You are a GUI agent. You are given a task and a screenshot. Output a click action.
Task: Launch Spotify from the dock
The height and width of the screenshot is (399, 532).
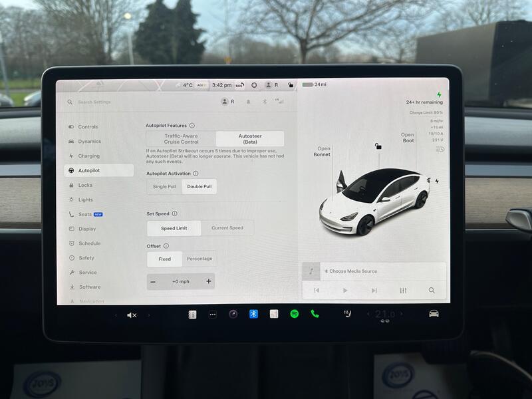(295, 314)
